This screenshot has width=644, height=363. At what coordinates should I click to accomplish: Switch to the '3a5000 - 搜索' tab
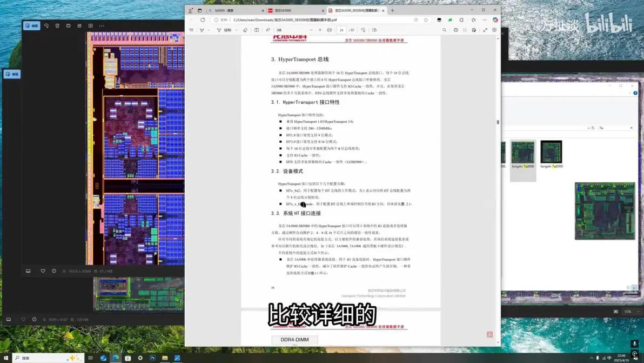[x=236, y=10]
